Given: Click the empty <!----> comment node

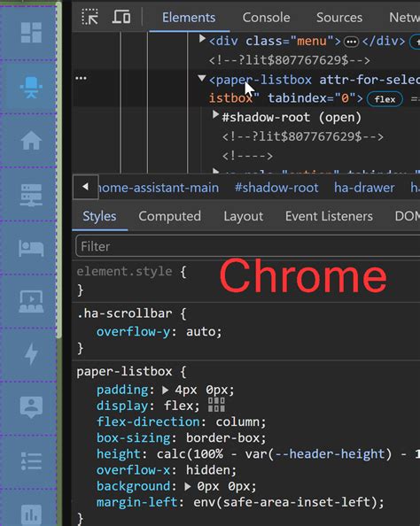Looking at the screenshot, I should click(x=247, y=156).
